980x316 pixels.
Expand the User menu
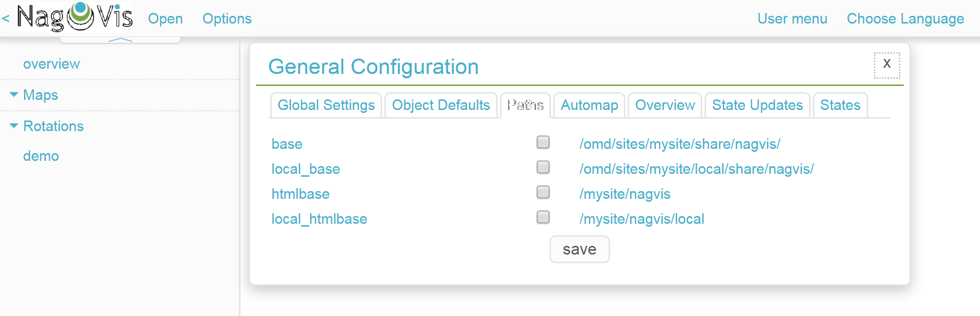click(792, 19)
